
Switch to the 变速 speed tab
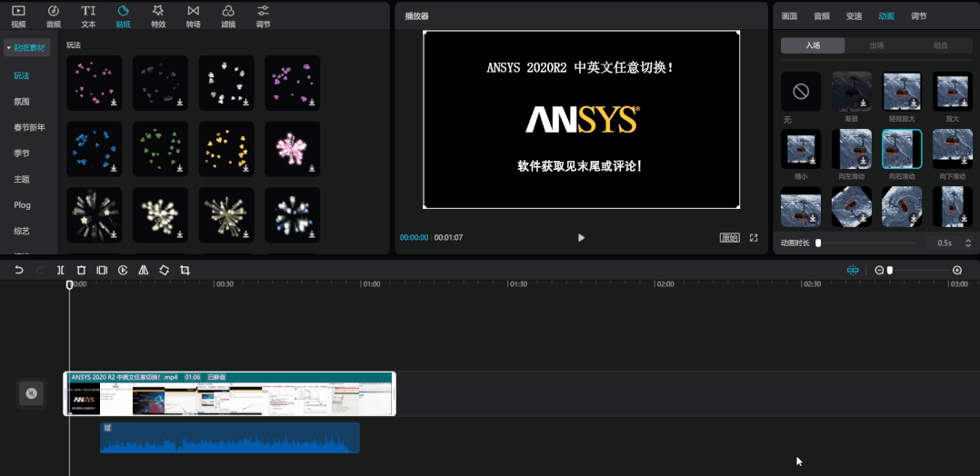(x=854, y=16)
